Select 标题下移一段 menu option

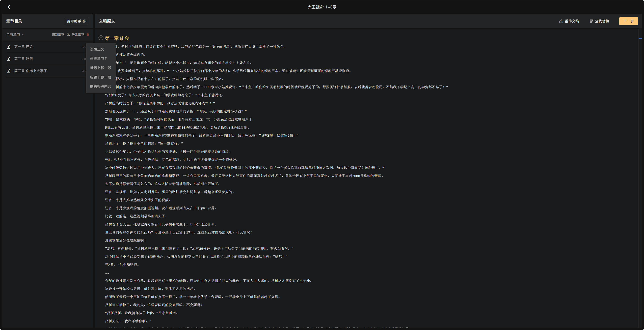(x=101, y=77)
